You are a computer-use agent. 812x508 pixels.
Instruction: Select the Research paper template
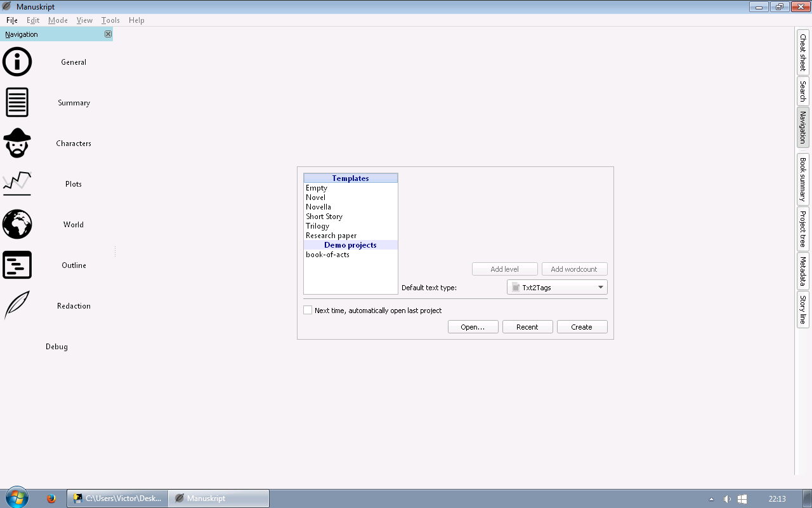click(x=351, y=236)
